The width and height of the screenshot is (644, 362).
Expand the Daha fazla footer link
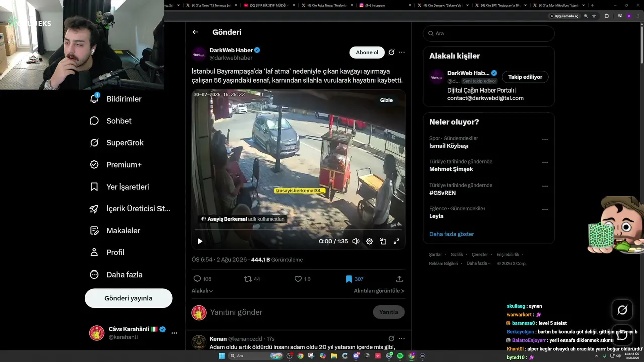pos(478,263)
